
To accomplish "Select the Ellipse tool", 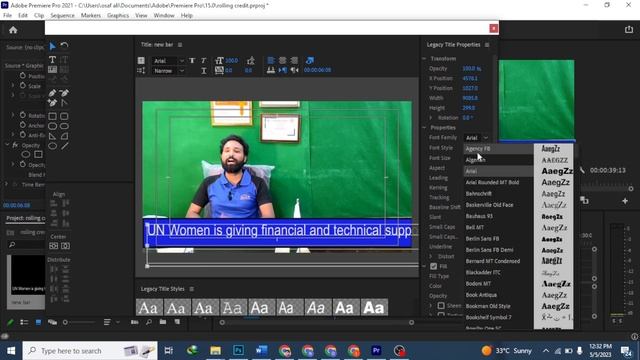I will click(52, 146).
